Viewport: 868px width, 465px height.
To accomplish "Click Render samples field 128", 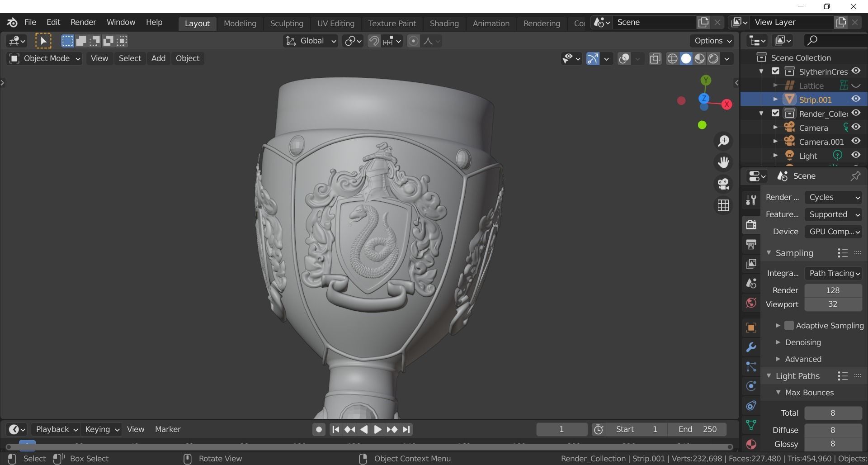I will tap(833, 291).
